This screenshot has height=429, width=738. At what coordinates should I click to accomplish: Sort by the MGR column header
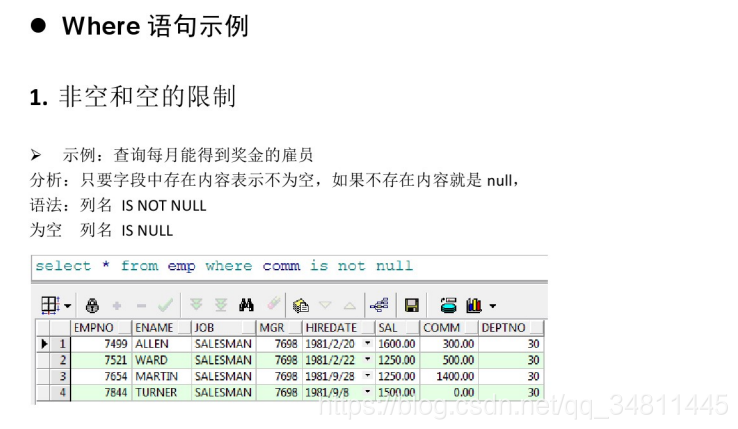point(279,328)
